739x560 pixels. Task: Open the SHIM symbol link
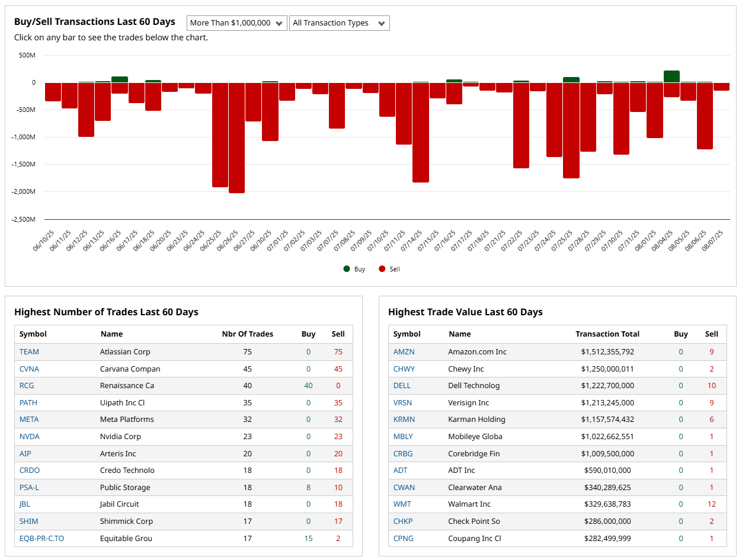[x=29, y=521]
